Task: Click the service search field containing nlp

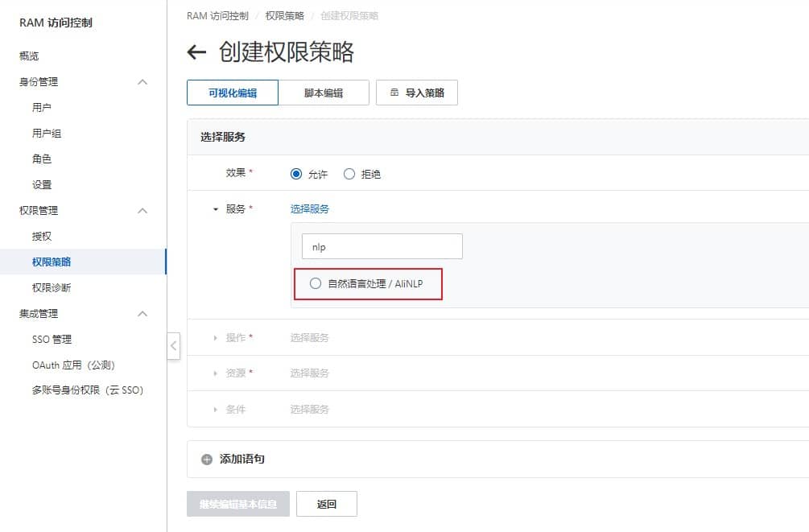Action: pos(382,246)
